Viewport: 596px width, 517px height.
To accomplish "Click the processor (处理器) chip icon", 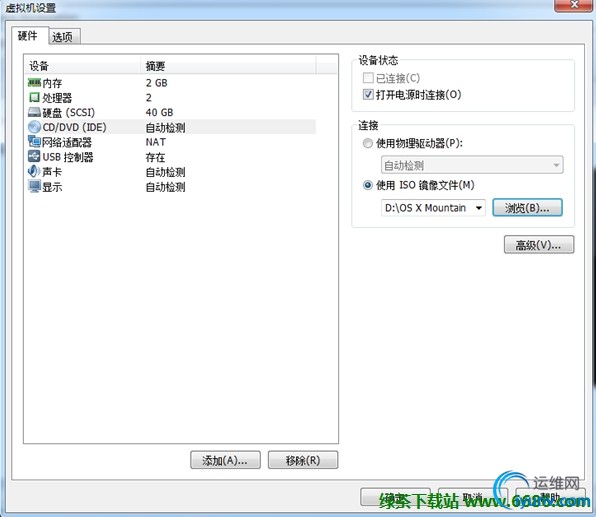I will (34, 97).
